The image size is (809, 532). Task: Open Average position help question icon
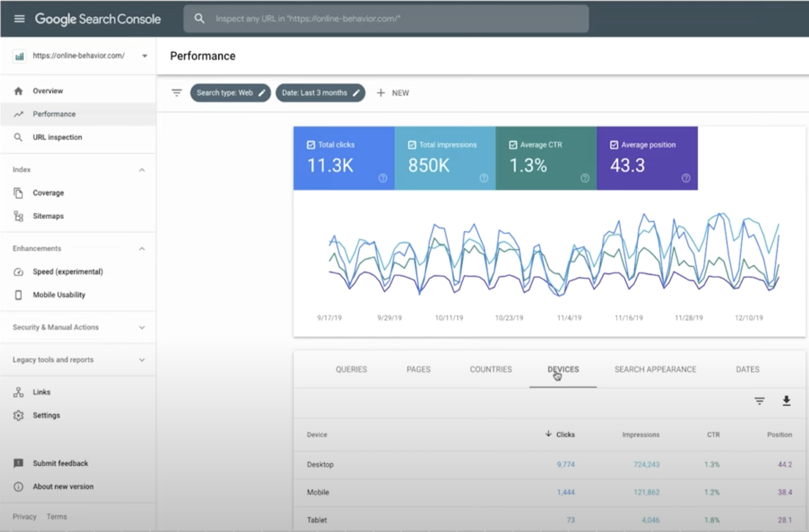click(x=686, y=178)
